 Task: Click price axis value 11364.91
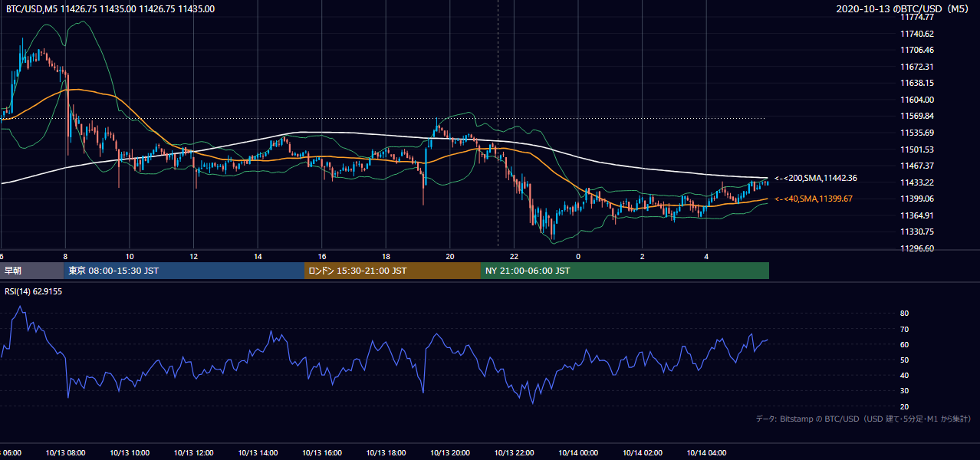coord(916,215)
